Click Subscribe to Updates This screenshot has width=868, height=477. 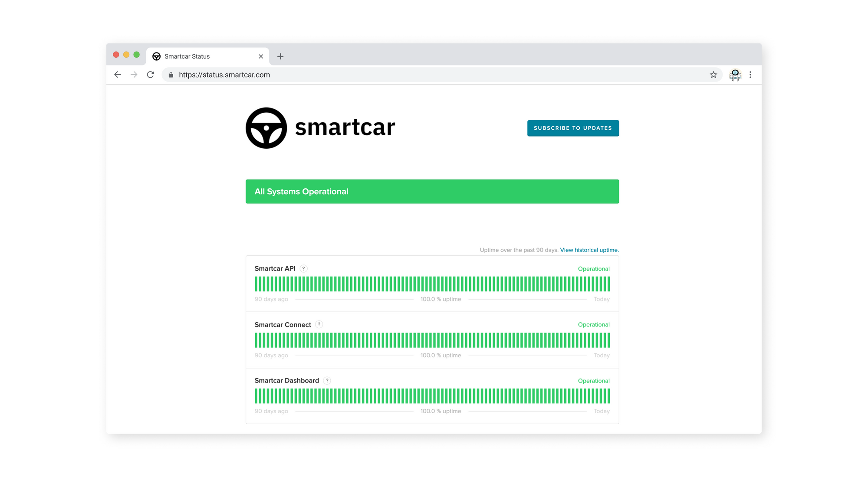pos(573,128)
